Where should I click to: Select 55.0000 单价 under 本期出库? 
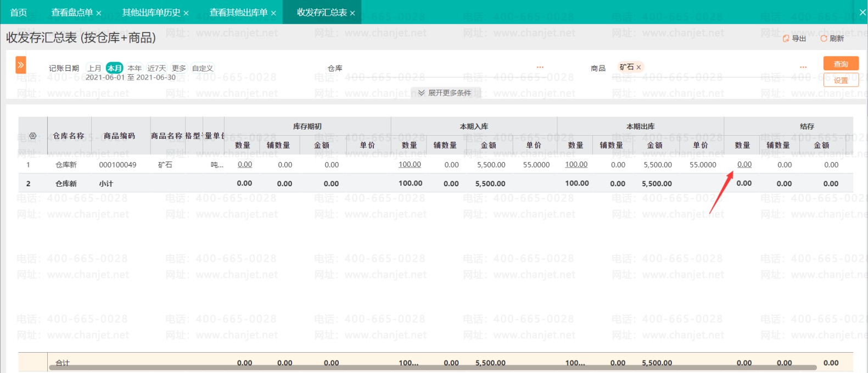[x=703, y=165]
